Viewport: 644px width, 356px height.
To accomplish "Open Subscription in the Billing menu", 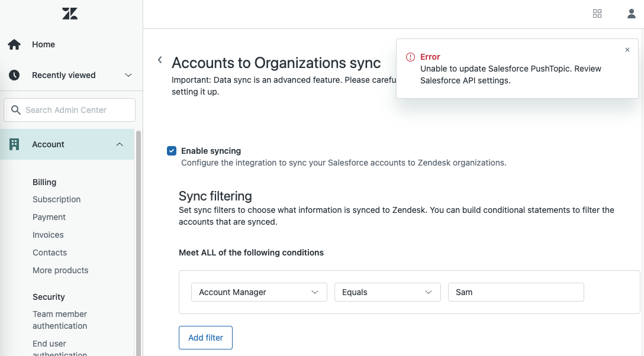I will pyautogui.click(x=56, y=199).
